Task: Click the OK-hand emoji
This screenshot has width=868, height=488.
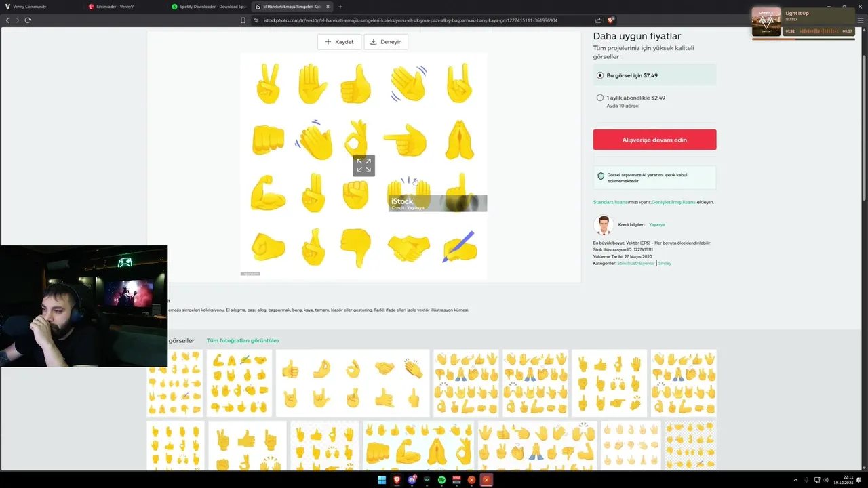Action: pyautogui.click(x=356, y=138)
